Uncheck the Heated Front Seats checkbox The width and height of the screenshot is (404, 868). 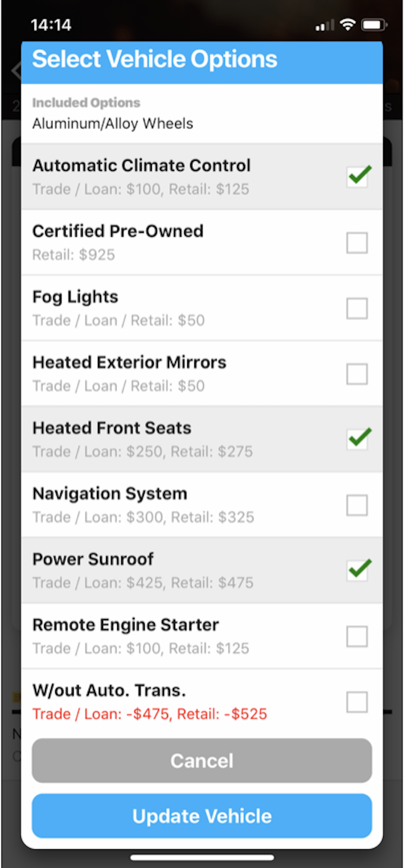357,439
